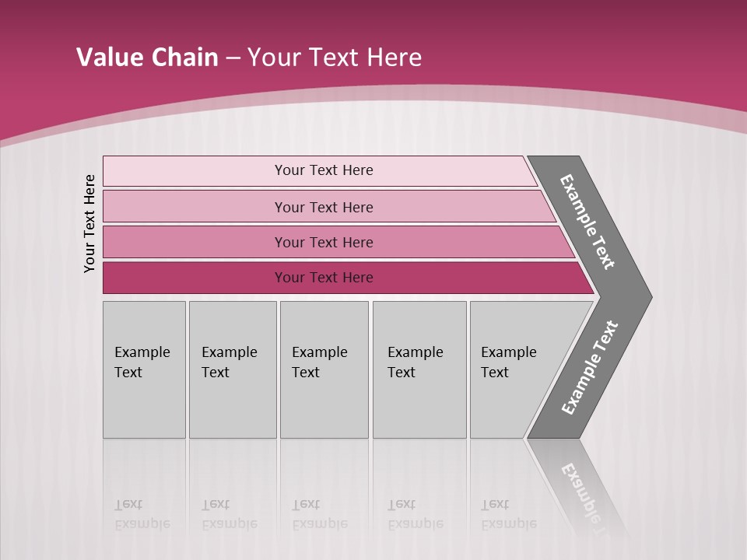This screenshot has height=560, width=747.
Task: Click the third gray Example Text box
Action: (324, 369)
